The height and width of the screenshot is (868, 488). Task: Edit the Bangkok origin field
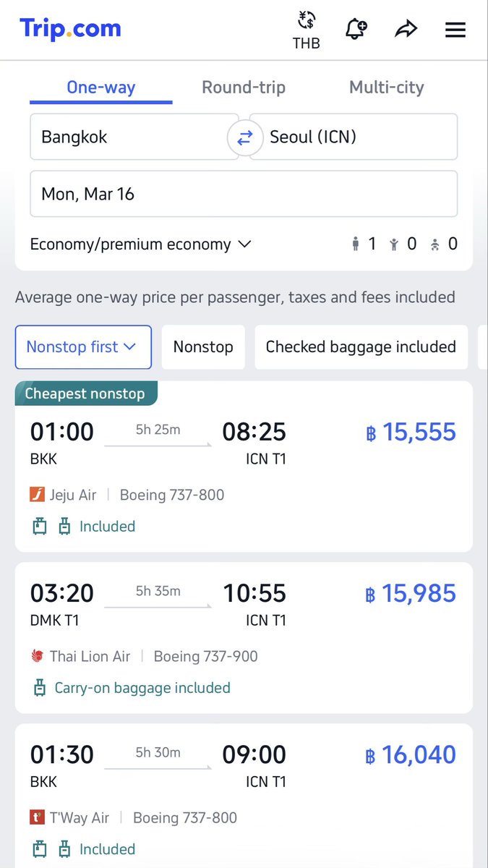[134, 137]
